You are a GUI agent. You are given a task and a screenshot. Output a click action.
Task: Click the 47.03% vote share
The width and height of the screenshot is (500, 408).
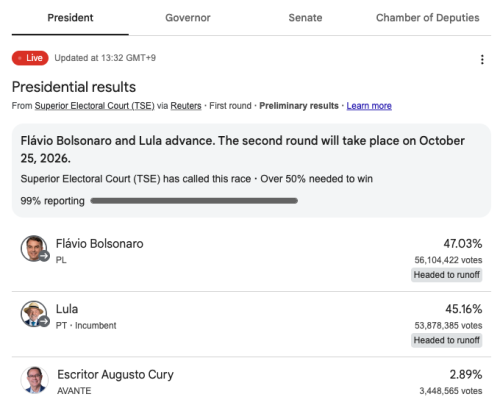463,244
